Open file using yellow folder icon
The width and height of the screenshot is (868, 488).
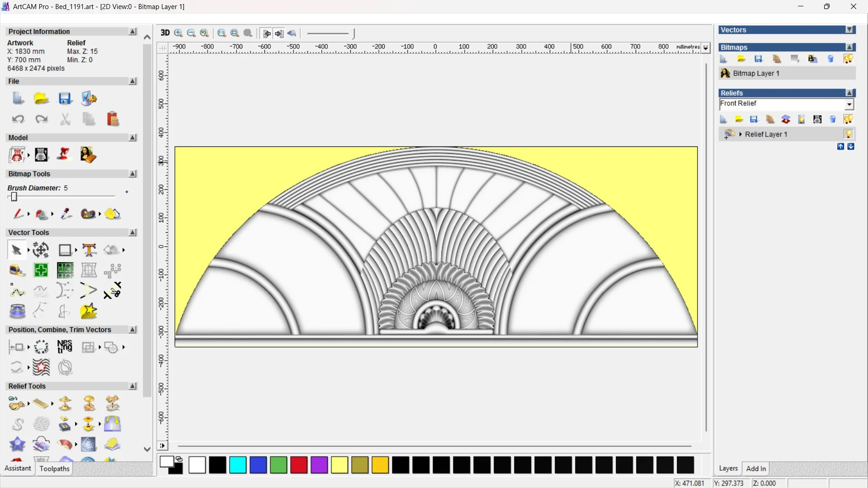[41, 99]
